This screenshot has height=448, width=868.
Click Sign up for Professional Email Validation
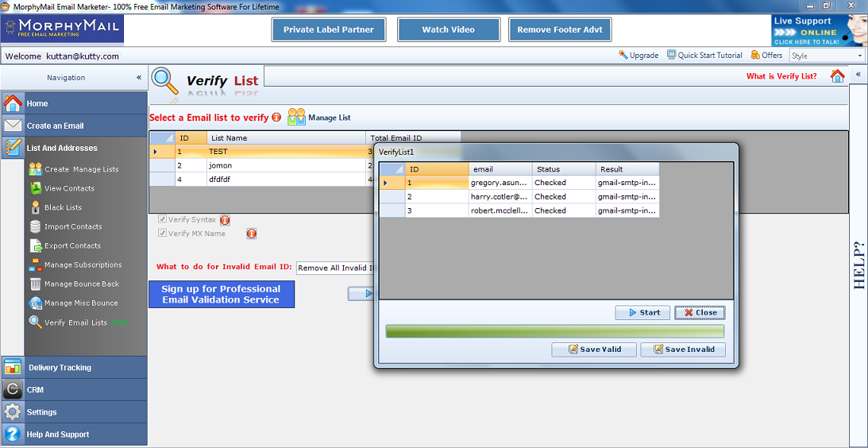[222, 294]
